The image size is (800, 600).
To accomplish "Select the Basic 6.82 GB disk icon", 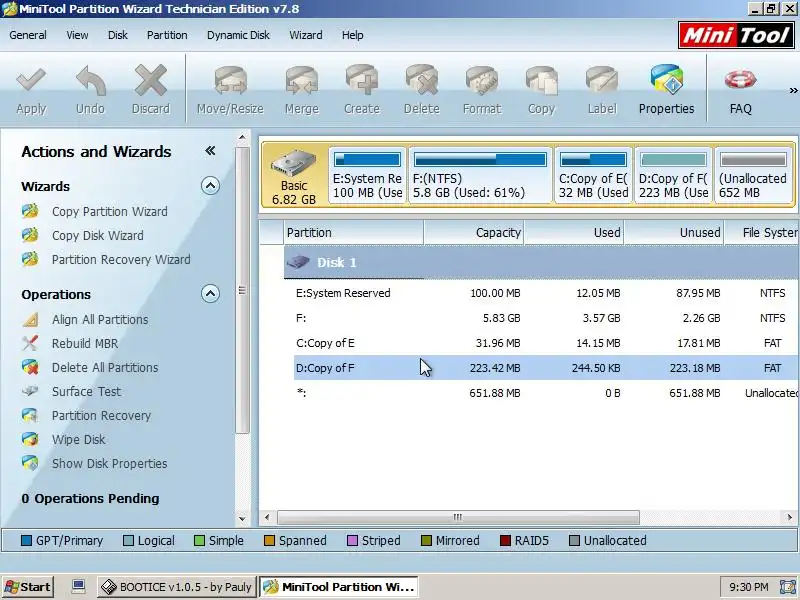I will coord(294,176).
